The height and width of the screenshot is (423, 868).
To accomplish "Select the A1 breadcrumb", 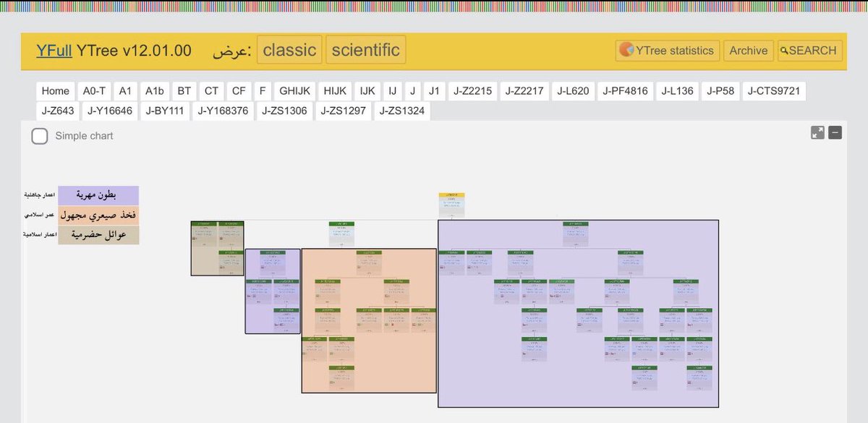I will (x=126, y=91).
